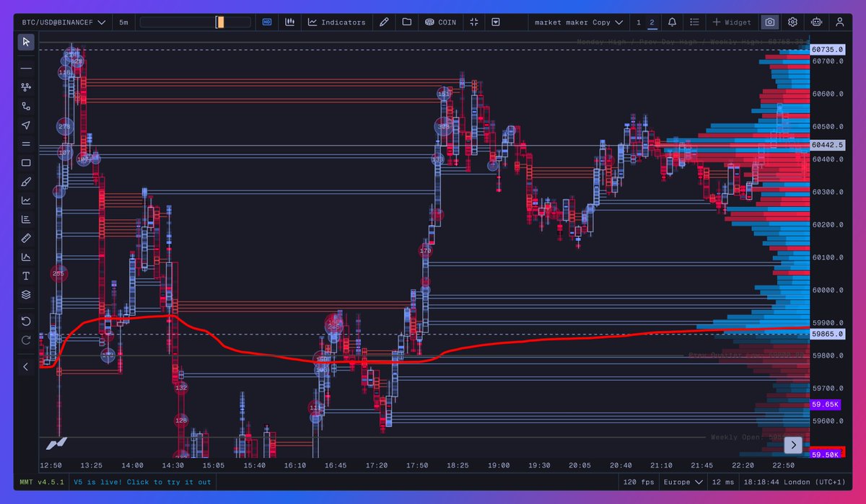The width and height of the screenshot is (866, 504).
Task: Open the dropdown box icon next to fullscreen
Action: (496, 22)
